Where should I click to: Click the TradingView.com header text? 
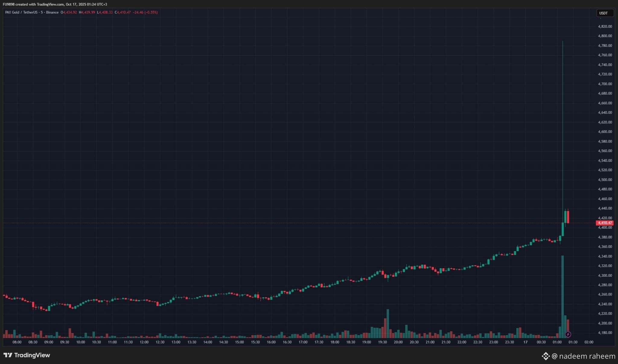tap(50, 4)
